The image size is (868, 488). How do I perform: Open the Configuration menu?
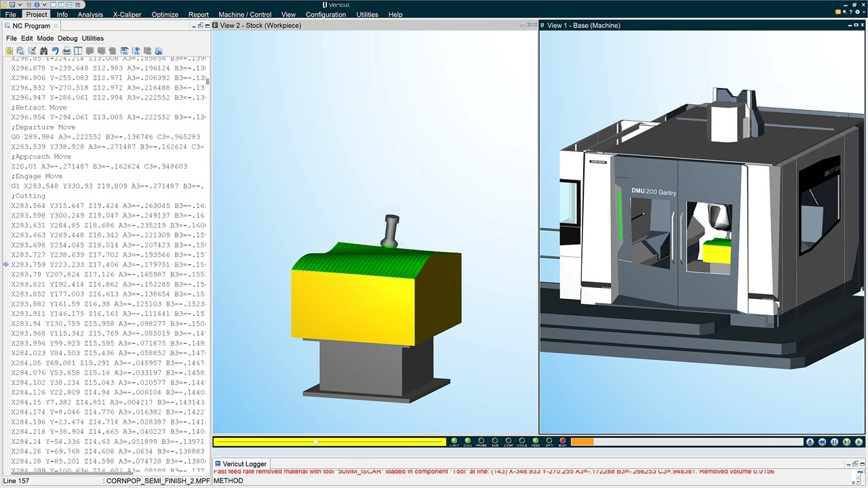[x=325, y=14]
